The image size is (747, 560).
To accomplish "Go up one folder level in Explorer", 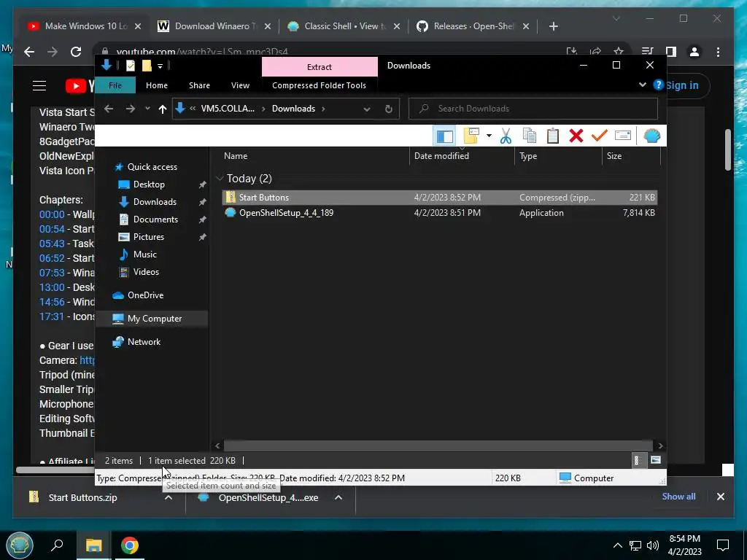I will pos(163,109).
